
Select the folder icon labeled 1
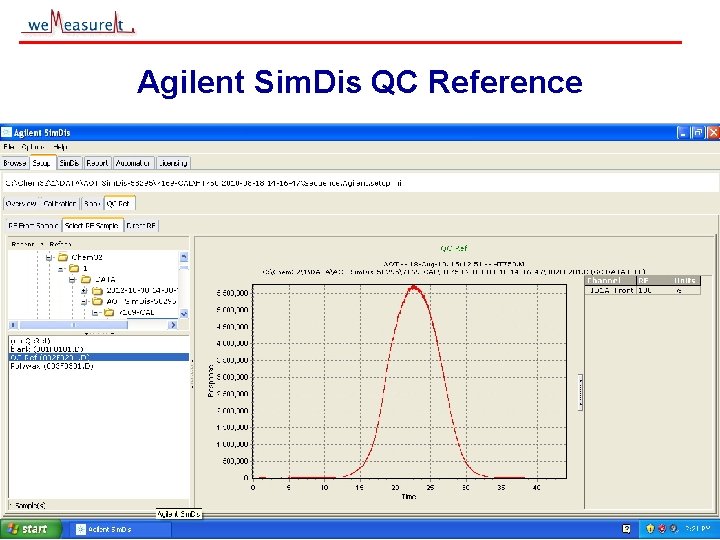point(74,268)
